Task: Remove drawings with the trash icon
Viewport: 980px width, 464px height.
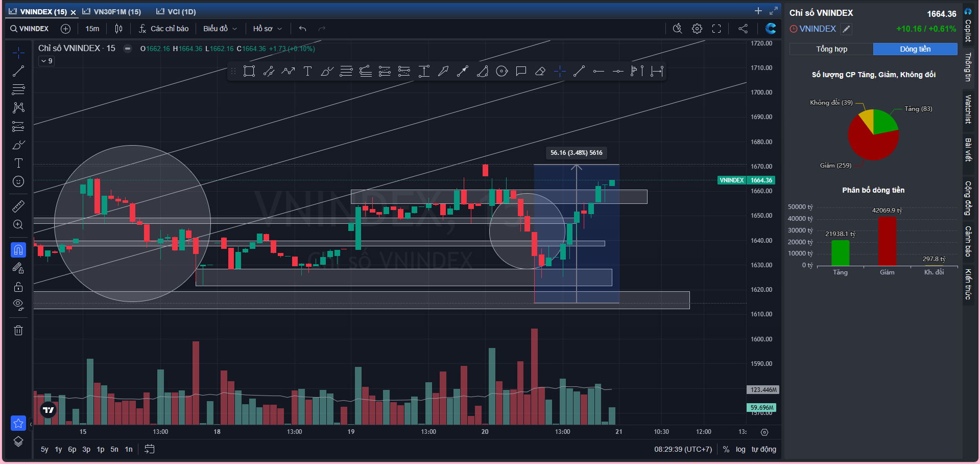Action: tap(18, 331)
